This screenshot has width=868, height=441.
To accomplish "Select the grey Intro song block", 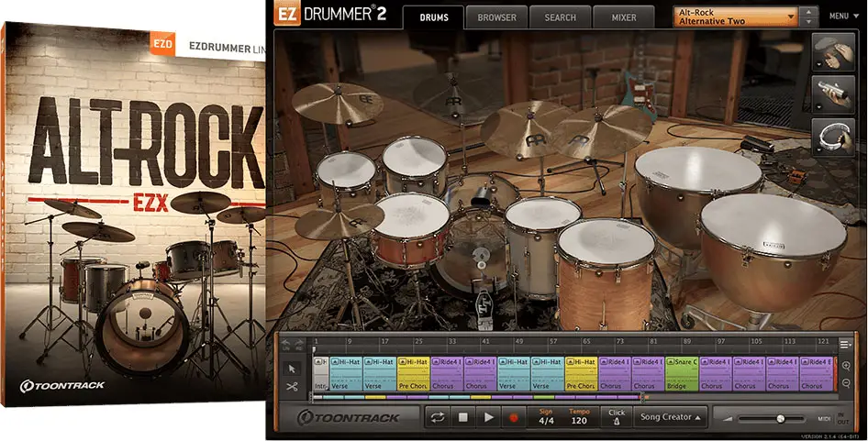I will [x=321, y=373].
